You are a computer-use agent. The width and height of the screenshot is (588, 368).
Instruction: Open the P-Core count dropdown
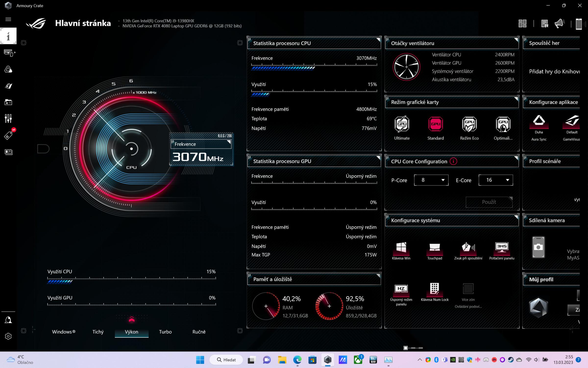point(431,180)
